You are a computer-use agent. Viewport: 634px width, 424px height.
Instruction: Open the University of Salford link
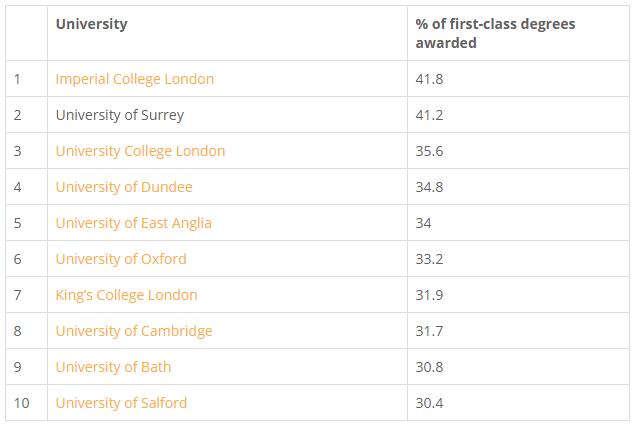121,403
